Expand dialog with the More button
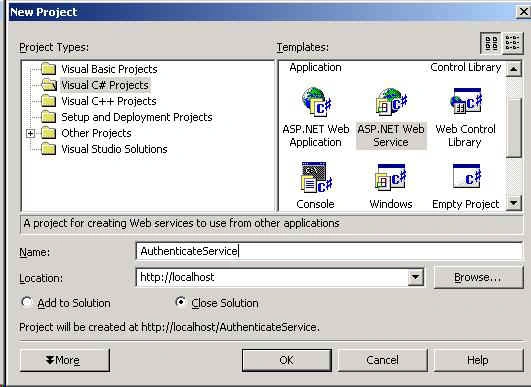The height and width of the screenshot is (387, 531). (65, 360)
